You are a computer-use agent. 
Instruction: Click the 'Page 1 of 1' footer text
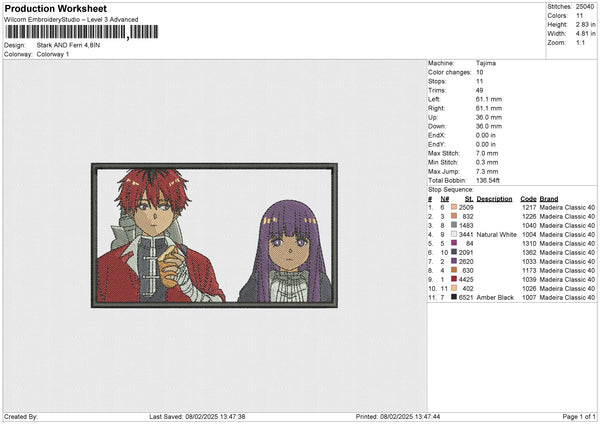[x=579, y=416]
